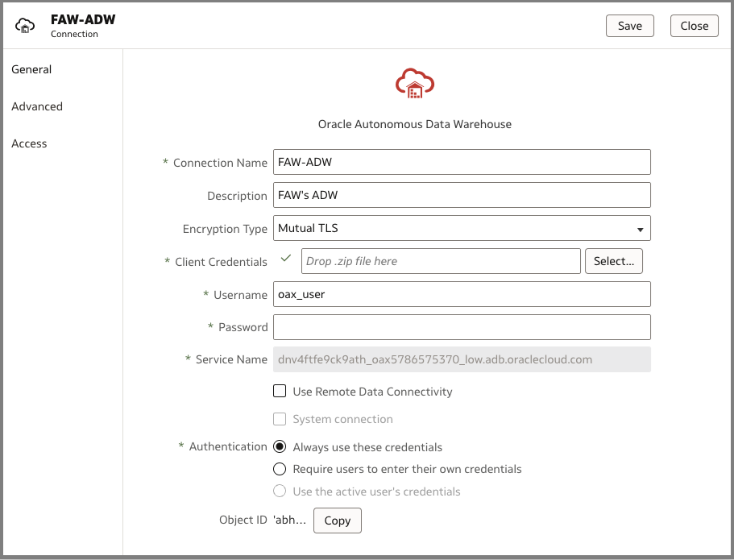Click into the Description text field

(x=462, y=195)
